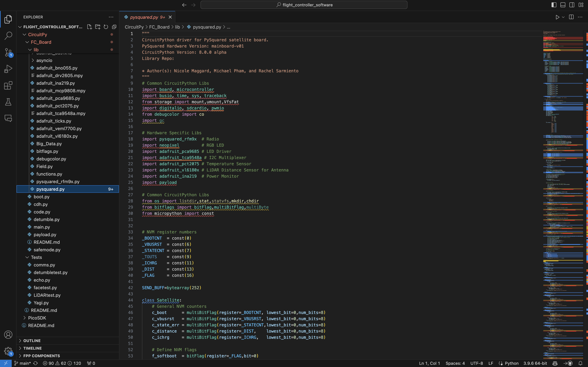
Task: Collapse the Tests folder
Action: [36, 257]
